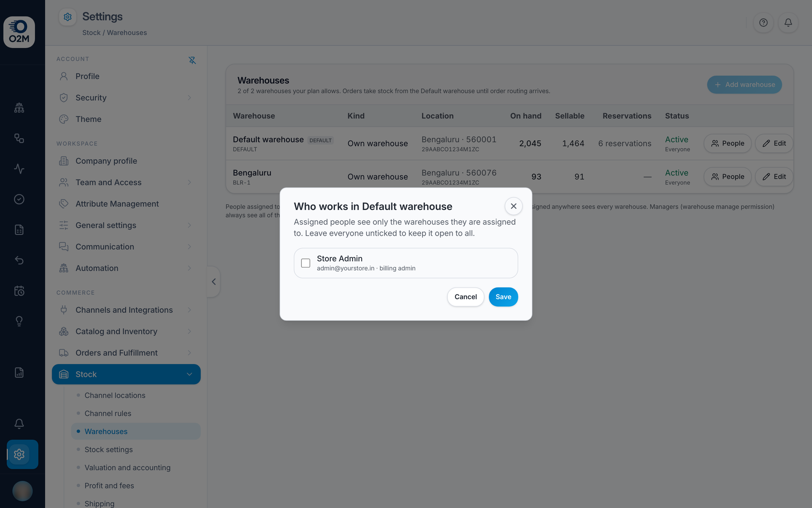Open the returns arrow rail icon
Viewport: 812px width, 508px height.
point(19,260)
